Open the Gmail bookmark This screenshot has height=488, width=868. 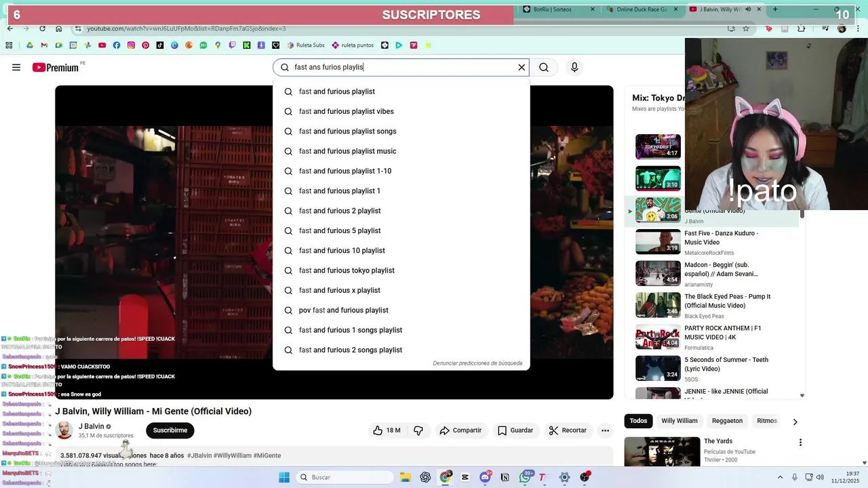[44, 45]
